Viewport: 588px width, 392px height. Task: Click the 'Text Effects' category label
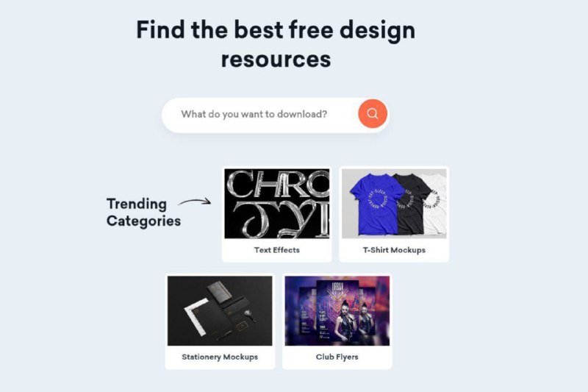(x=277, y=250)
